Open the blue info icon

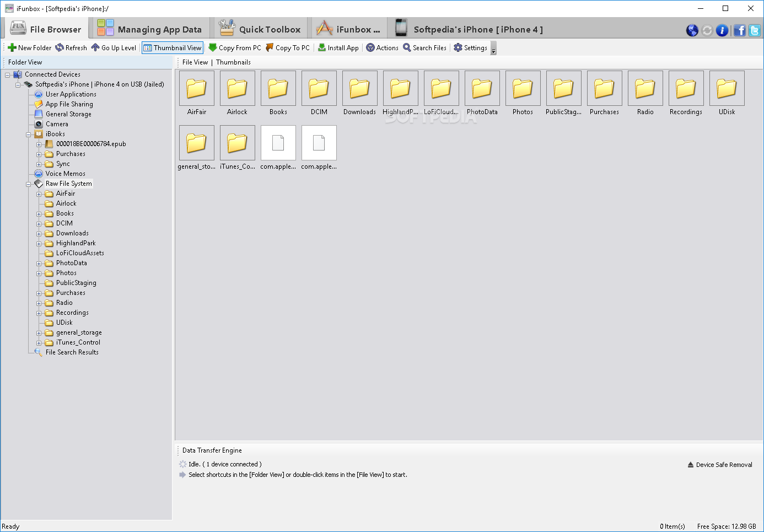point(722,30)
